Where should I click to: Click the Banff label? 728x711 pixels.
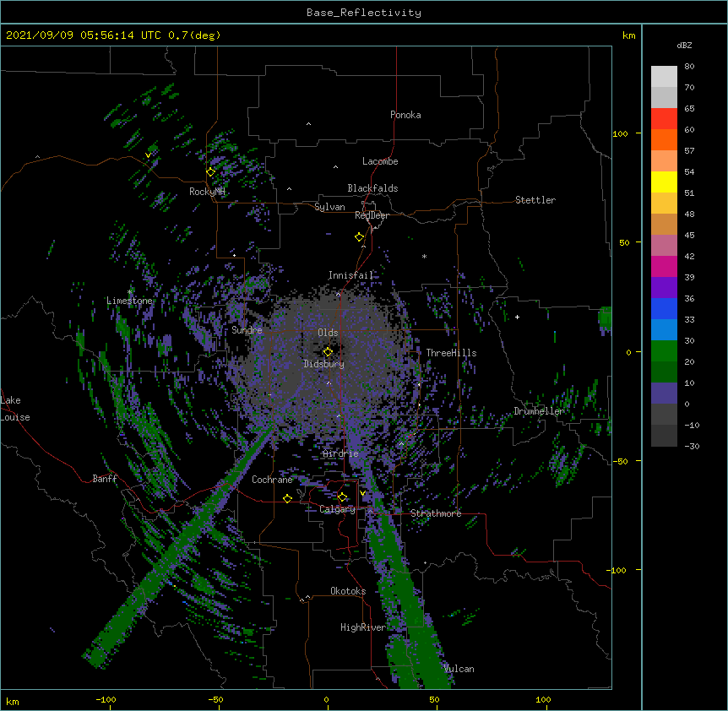[105, 479]
